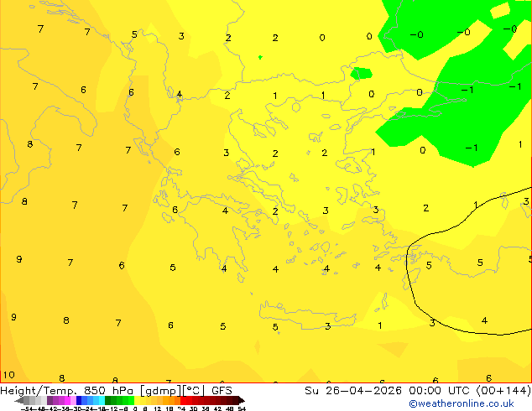Image resolution: width=532 pixels, height=411 pixels.
Task: Click the gray left arrow of legend
Action: point(19,401)
